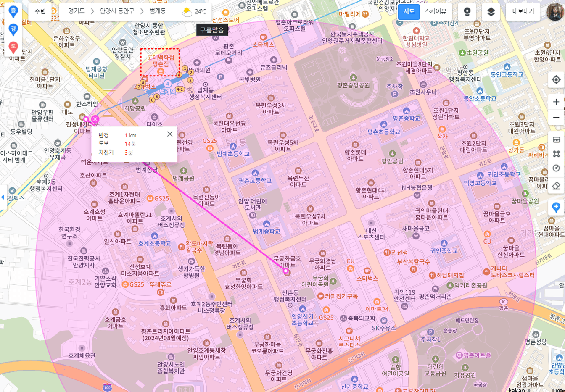
Task: Click the 내보내기 export button
Action: (523, 11)
